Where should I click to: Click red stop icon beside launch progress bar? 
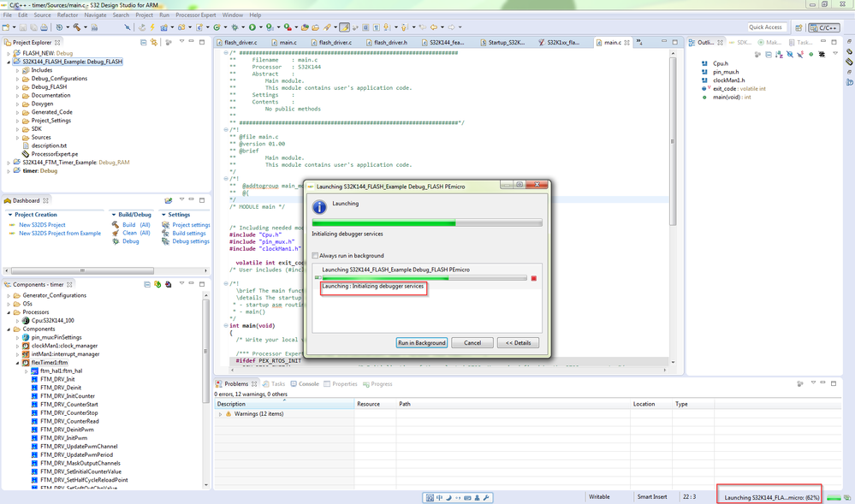click(534, 278)
